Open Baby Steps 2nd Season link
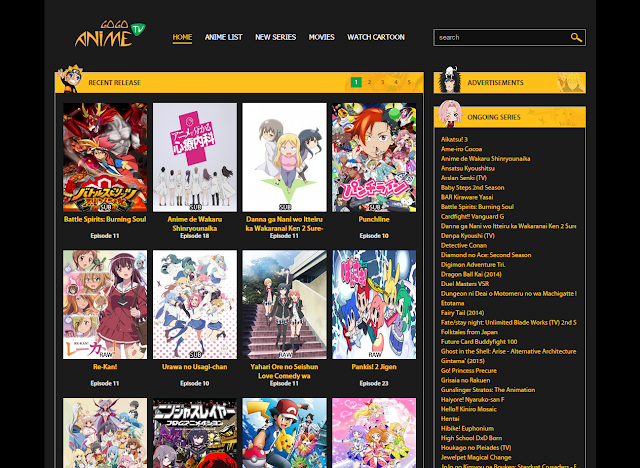The height and width of the screenshot is (468, 640). tap(472, 188)
